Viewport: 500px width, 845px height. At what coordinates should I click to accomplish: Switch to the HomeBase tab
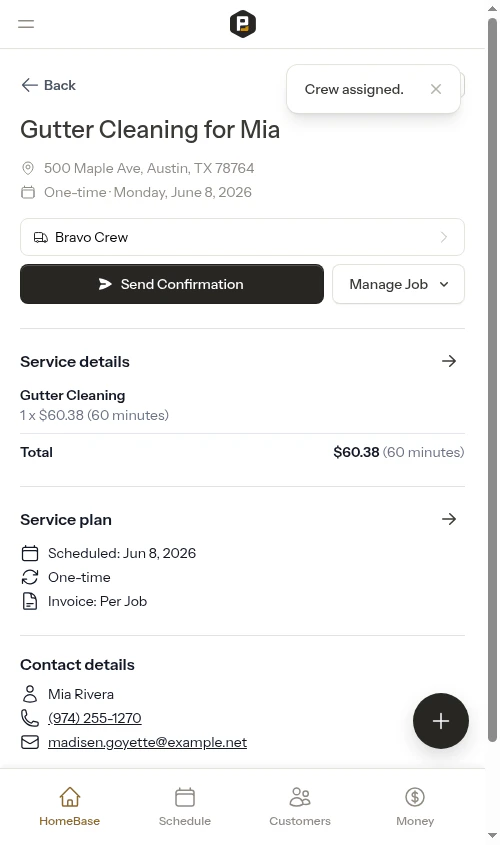coord(70,807)
